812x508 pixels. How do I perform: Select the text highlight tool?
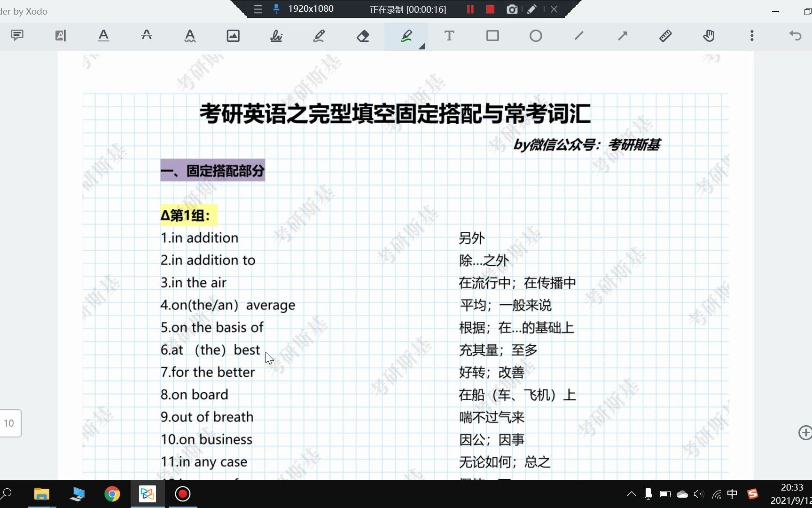[61, 36]
